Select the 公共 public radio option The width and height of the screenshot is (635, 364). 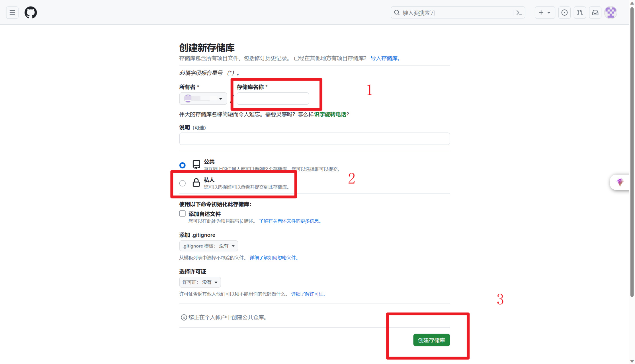183,165
